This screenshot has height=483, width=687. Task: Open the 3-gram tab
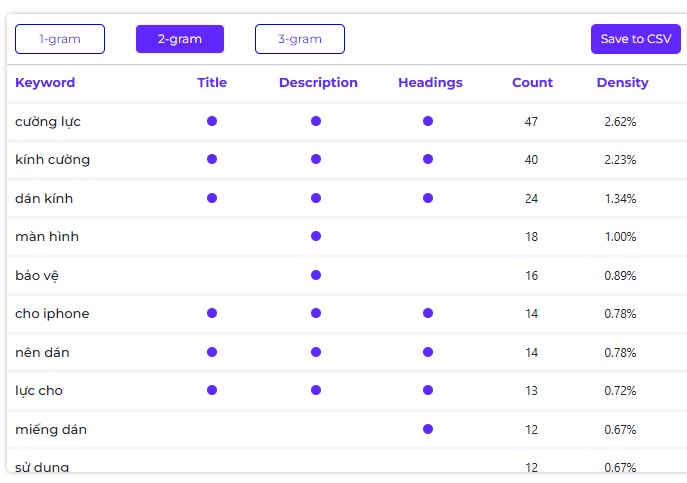click(300, 39)
